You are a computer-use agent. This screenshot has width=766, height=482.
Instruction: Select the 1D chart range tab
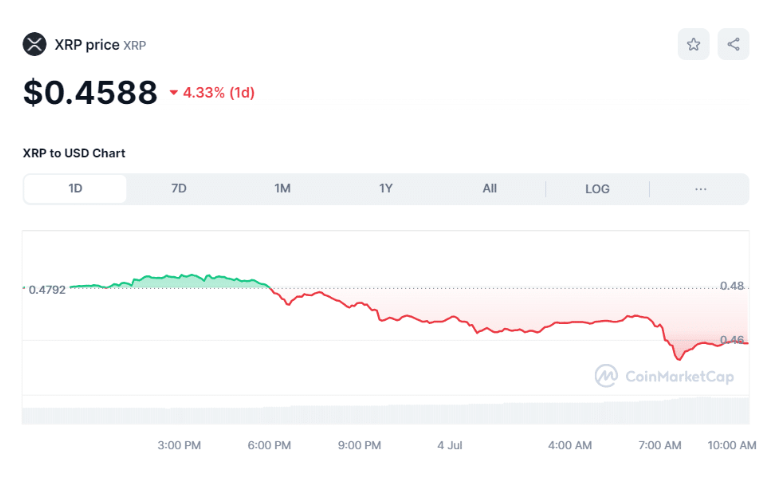click(x=75, y=188)
